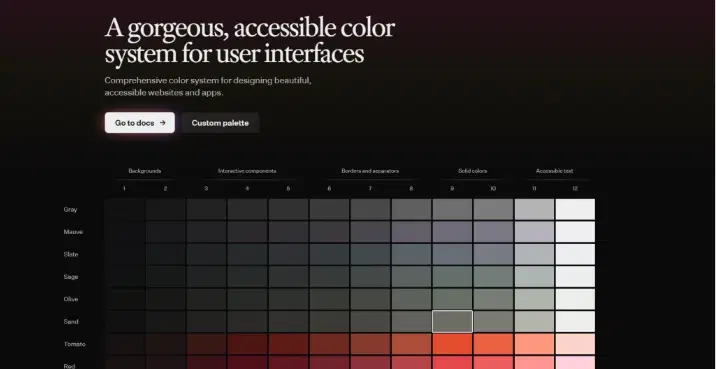
Task: Click the Tomato row label
Action: [x=74, y=344]
